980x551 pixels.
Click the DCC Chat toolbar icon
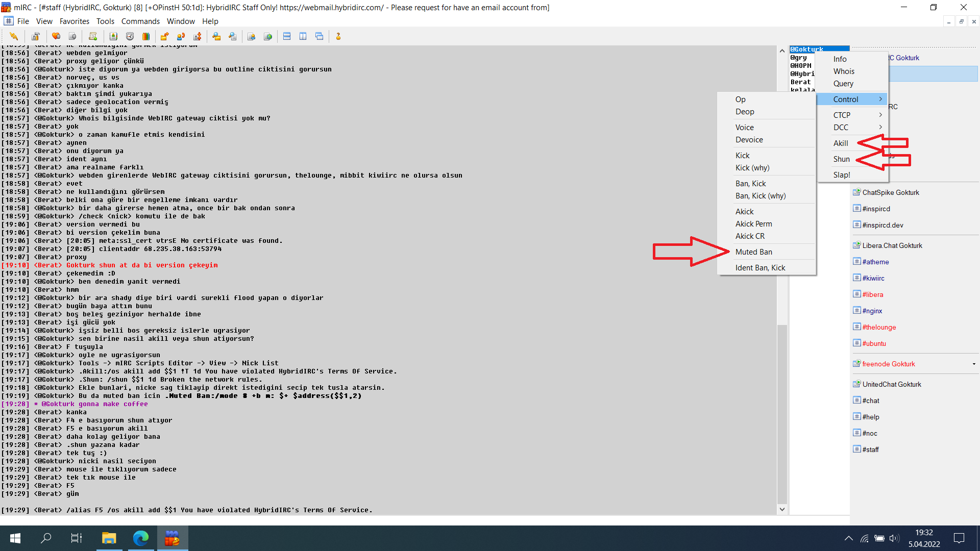pyautogui.click(x=181, y=36)
